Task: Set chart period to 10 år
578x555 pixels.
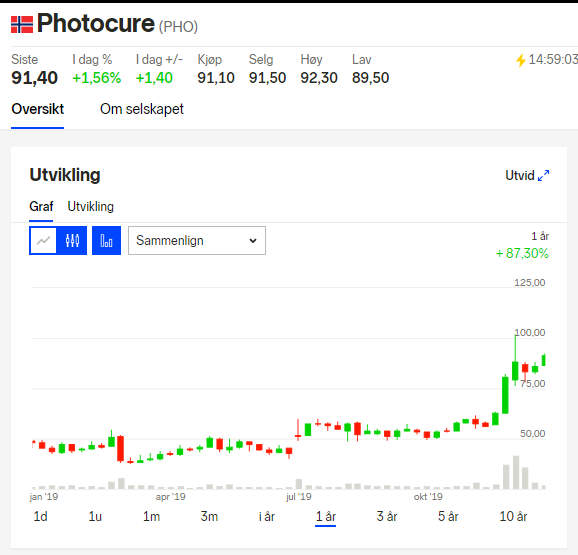Action: pyautogui.click(x=513, y=516)
